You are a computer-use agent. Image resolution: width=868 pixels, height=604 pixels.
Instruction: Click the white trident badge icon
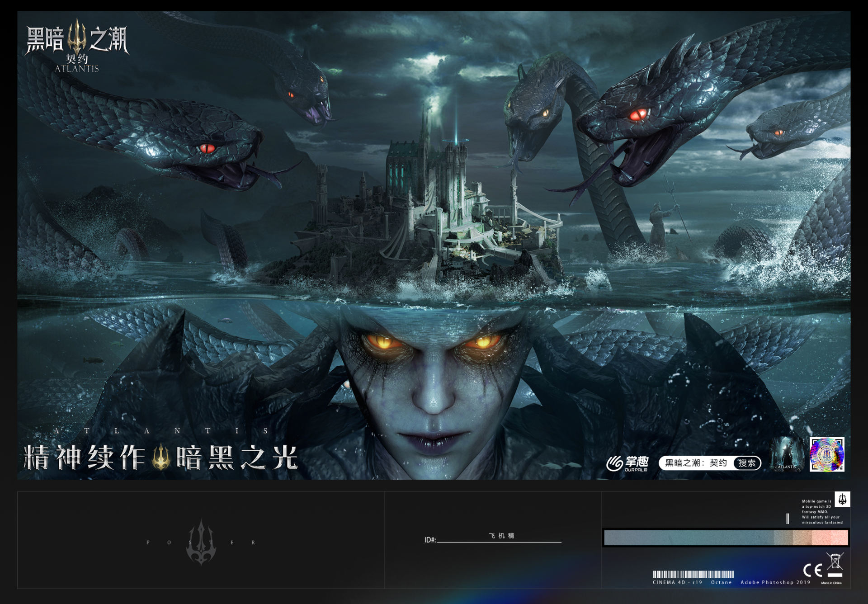842,499
